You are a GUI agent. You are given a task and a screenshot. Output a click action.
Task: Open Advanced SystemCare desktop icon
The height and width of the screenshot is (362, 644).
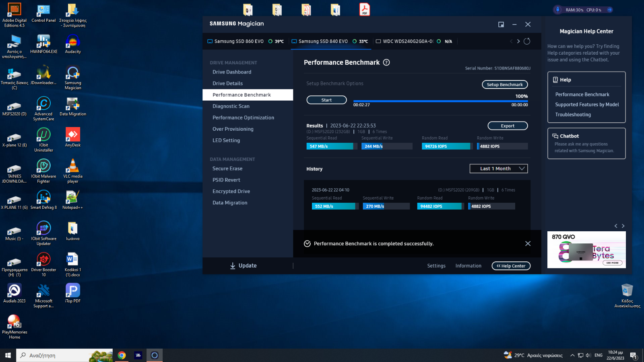point(43,109)
